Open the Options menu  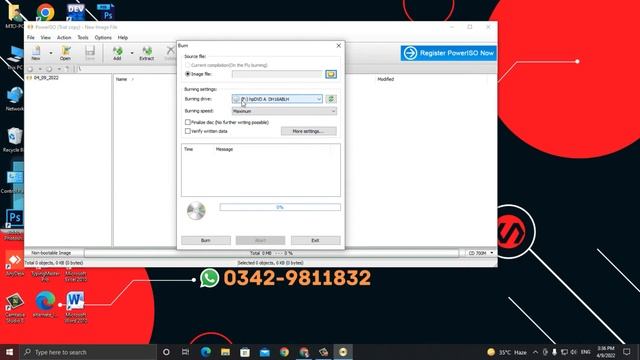pyautogui.click(x=103, y=38)
